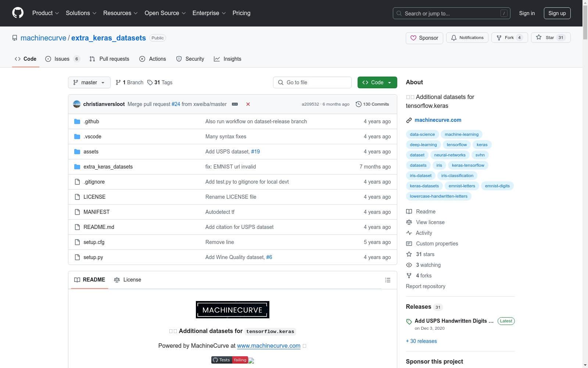Expand the Product menu
Viewport: 588px width, 368px height.
[46, 13]
